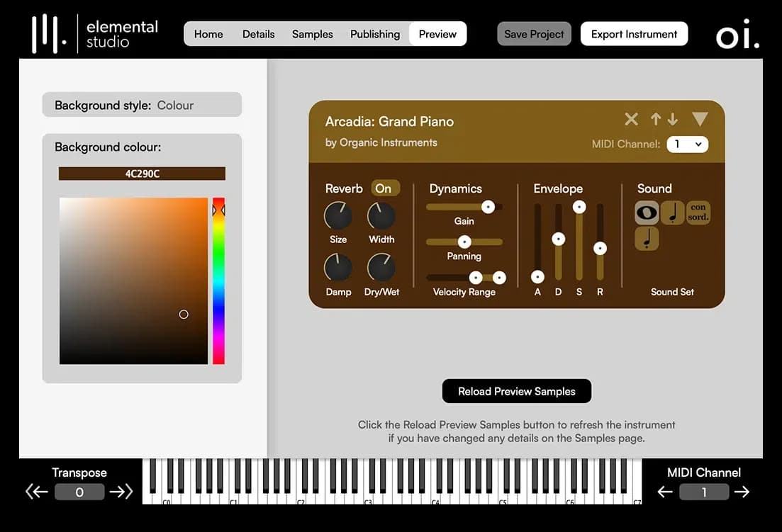
Task: Select the quarter note sound in top row
Action: pyautogui.click(x=672, y=213)
